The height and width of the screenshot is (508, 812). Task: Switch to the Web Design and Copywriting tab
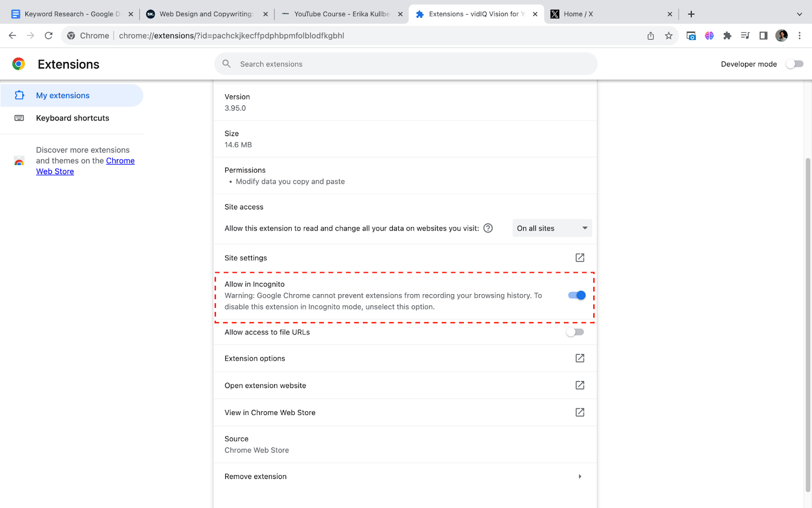[207, 14]
